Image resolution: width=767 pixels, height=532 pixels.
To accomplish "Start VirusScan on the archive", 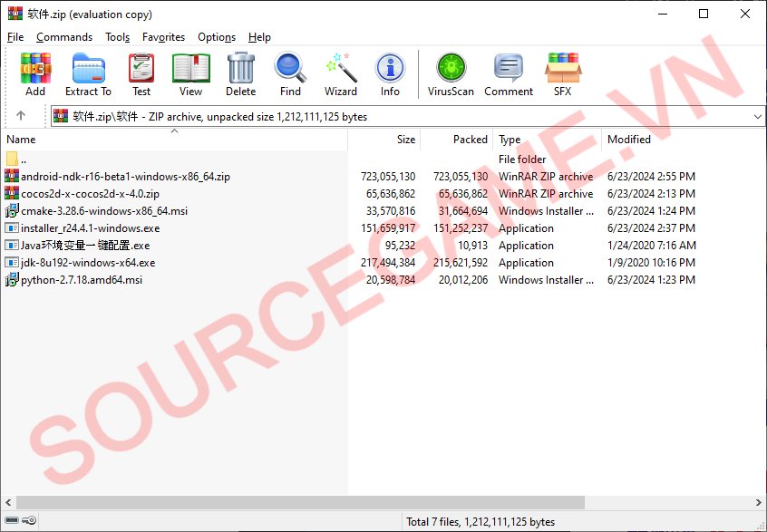I will pos(451,73).
